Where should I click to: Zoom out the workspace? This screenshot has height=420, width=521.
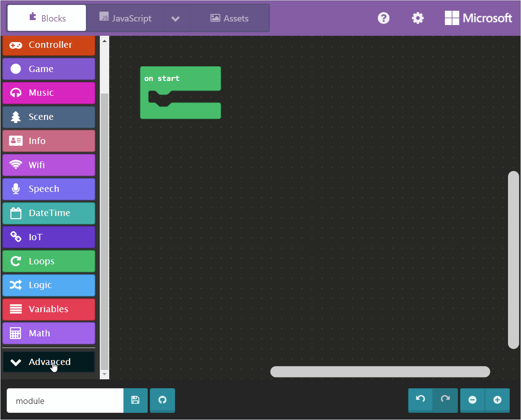[472, 400]
